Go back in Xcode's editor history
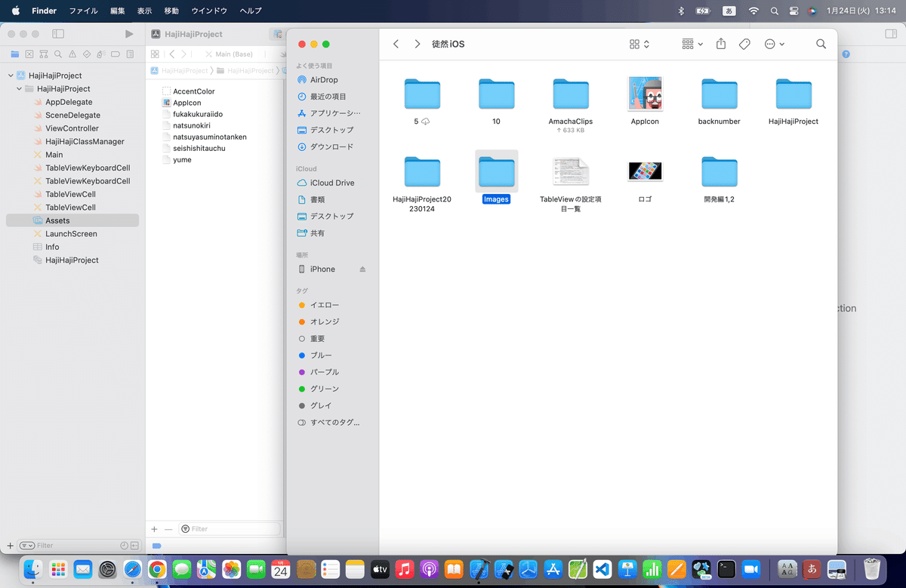 tap(172, 54)
